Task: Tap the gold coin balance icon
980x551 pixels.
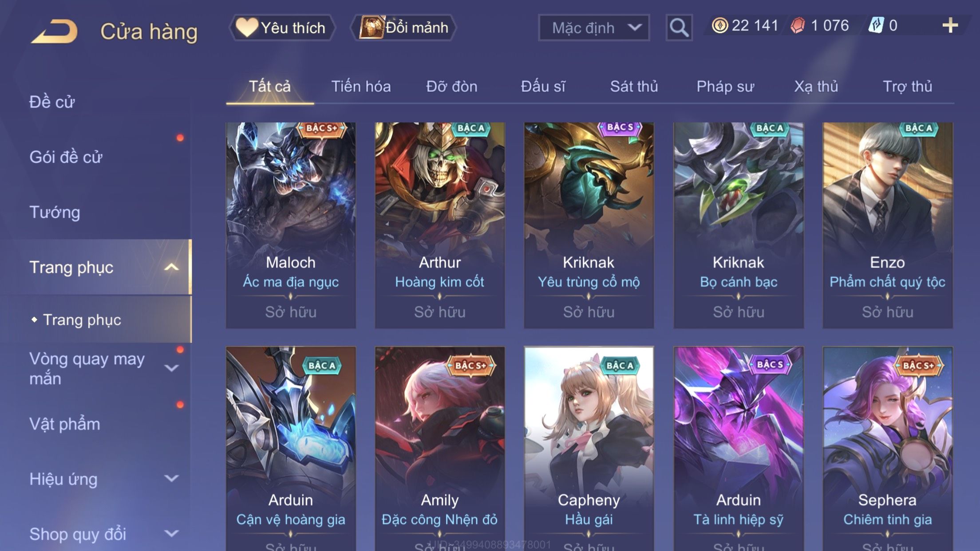Action: [x=719, y=26]
